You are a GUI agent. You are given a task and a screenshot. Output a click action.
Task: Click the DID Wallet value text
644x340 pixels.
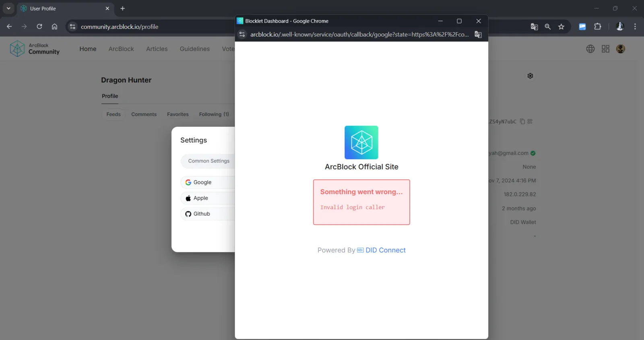click(523, 222)
